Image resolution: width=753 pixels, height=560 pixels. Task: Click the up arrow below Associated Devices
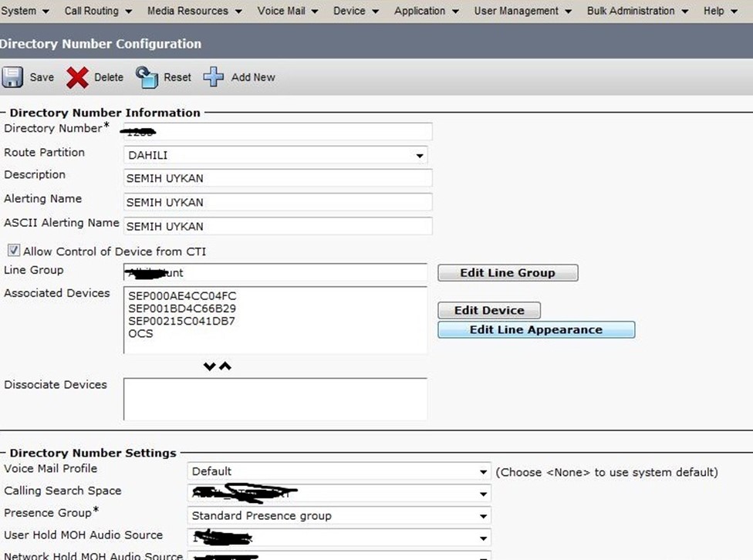tap(225, 366)
